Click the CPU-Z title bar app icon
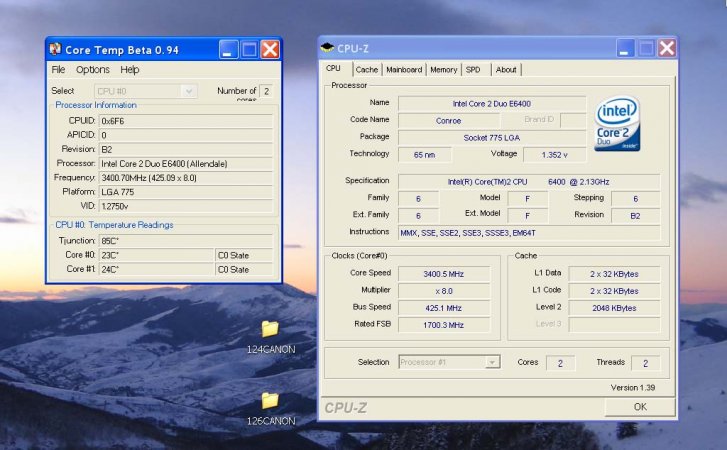This screenshot has width=727, height=450. (327, 48)
